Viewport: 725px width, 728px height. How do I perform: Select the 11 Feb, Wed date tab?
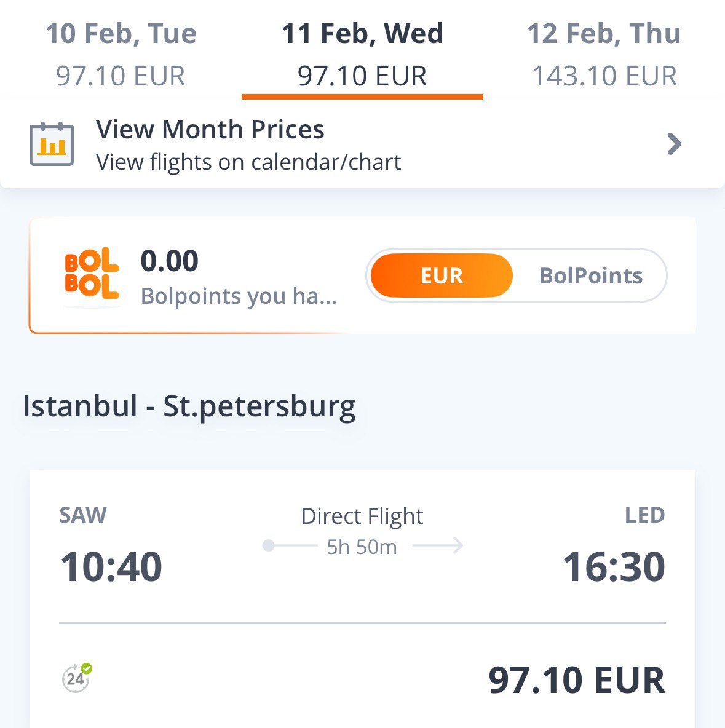(x=362, y=54)
